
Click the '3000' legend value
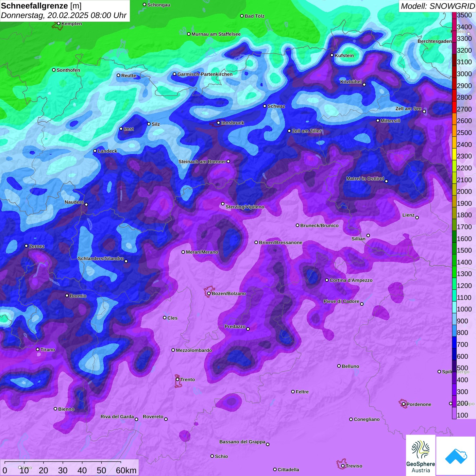464,74
